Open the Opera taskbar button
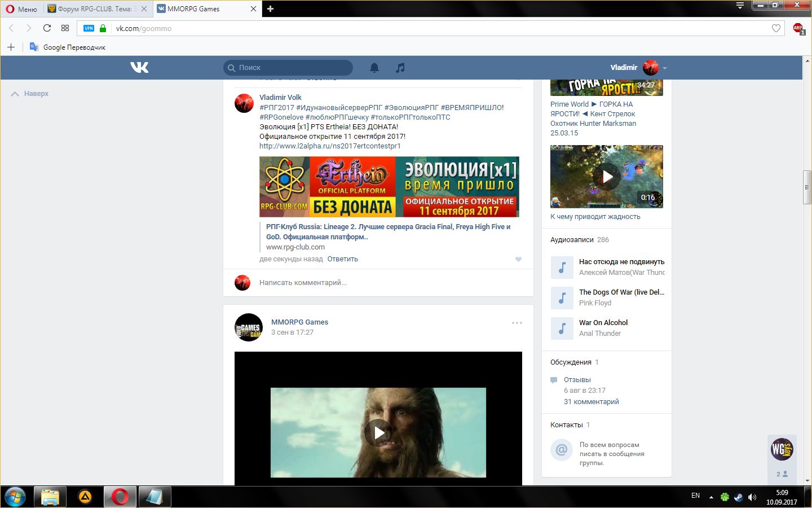Viewport: 812px width, 508px height. click(x=120, y=497)
